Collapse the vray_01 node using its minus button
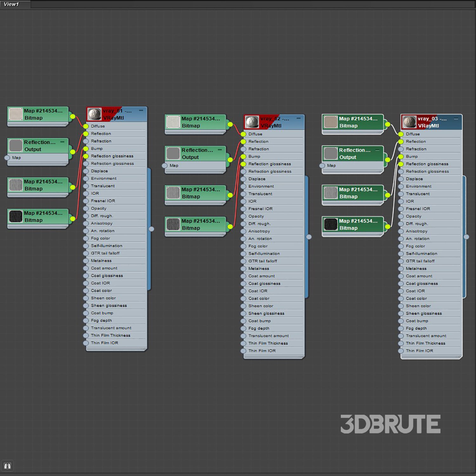 coord(141,110)
